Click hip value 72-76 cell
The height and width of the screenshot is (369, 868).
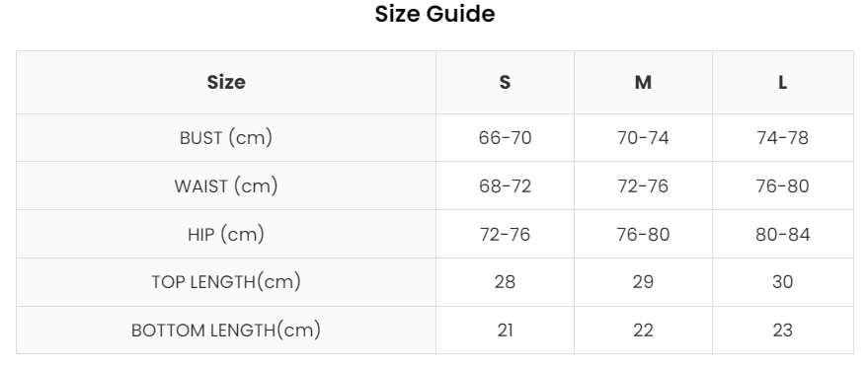pos(505,234)
